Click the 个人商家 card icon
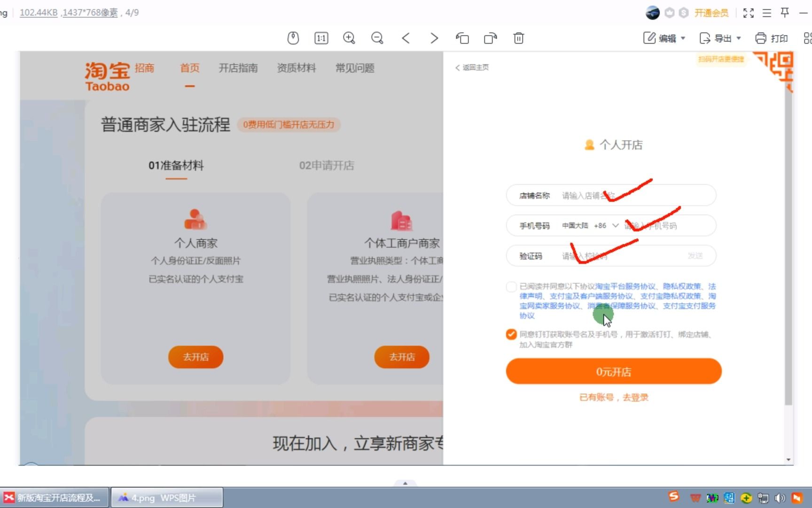 tap(195, 219)
